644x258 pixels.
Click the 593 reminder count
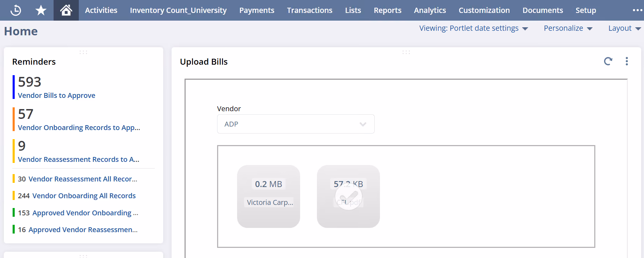[x=30, y=82]
